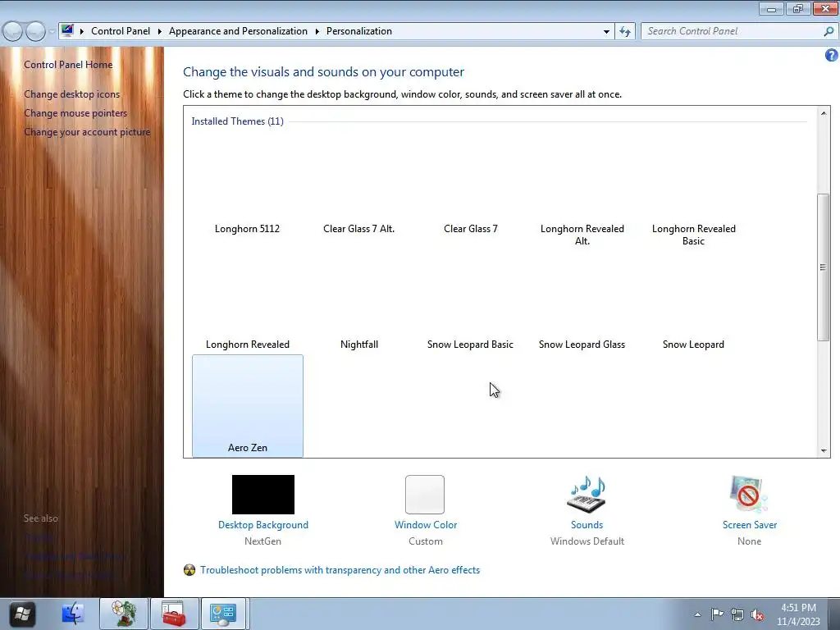Apply the Clear Glass 7 theme
Image resolution: width=840 pixels, height=630 pixels.
[x=470, y=185]
